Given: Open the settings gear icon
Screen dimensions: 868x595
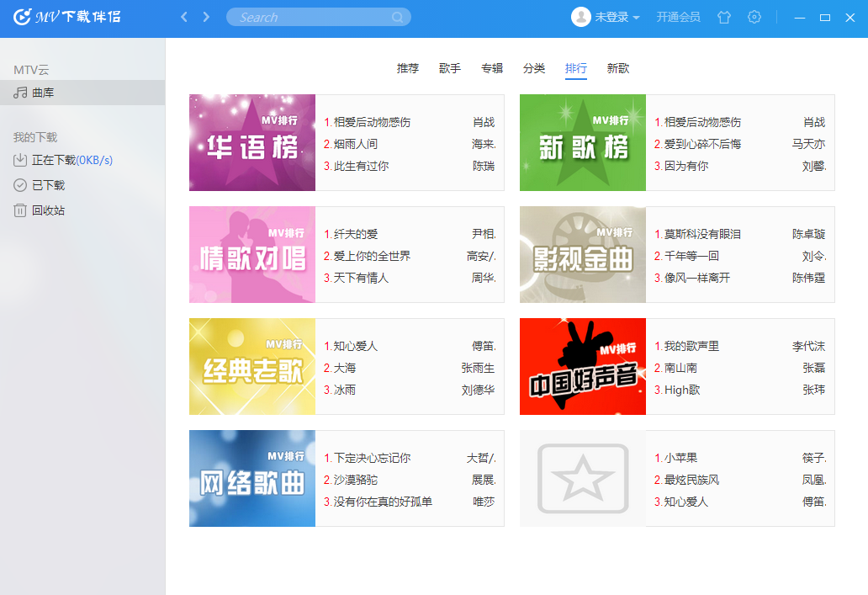Looking at the screenshot, I should tap(754, 17).
